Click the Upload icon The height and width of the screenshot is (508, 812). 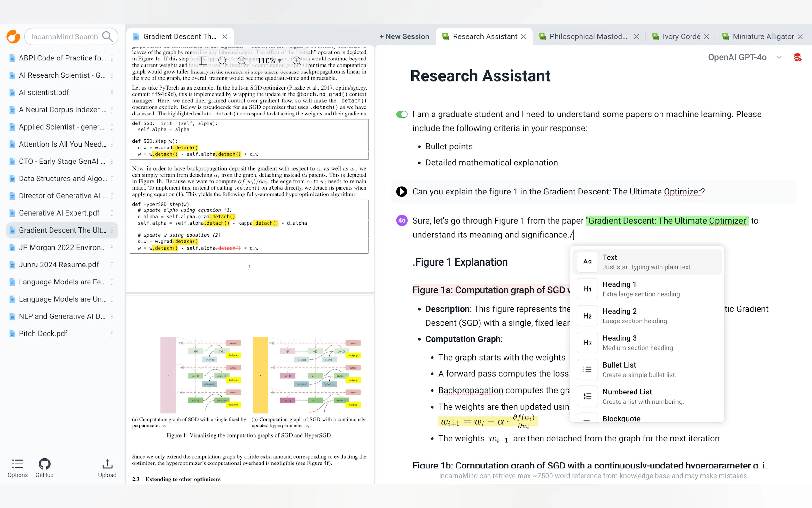pyautogui.click(x=107, y=464)
